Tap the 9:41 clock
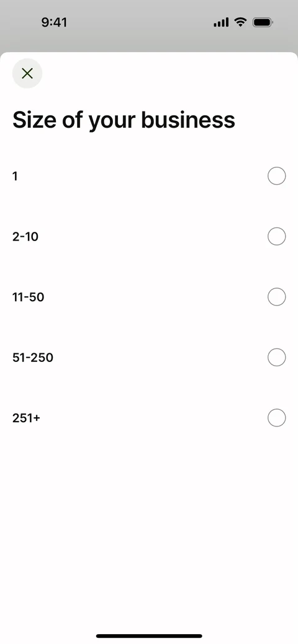The height and width of the screenshot is (644, 298). point(54,22)
